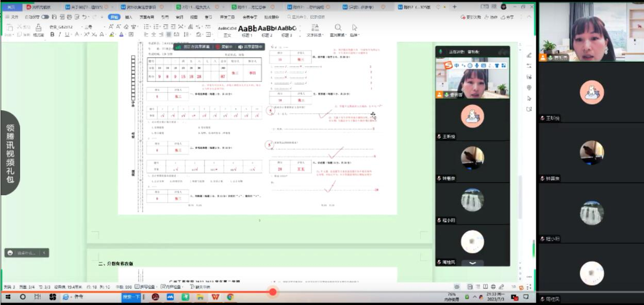644x305 pixels.
Task: Click the underline formatting icon
Action: pyautogui.click(x=67, y=35)
